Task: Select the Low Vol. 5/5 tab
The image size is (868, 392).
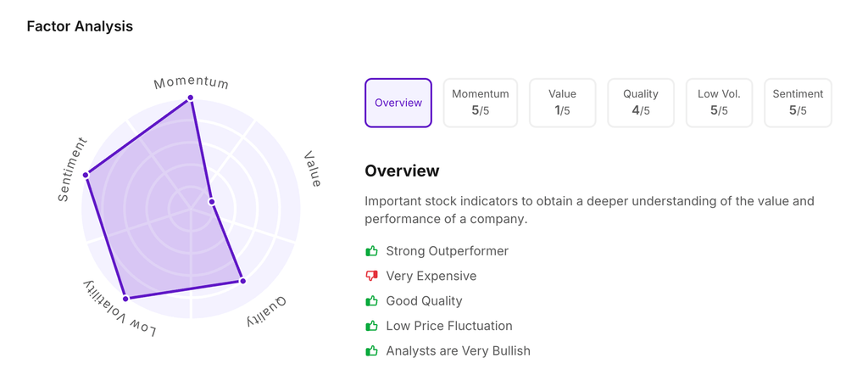Action: (719, 103)
